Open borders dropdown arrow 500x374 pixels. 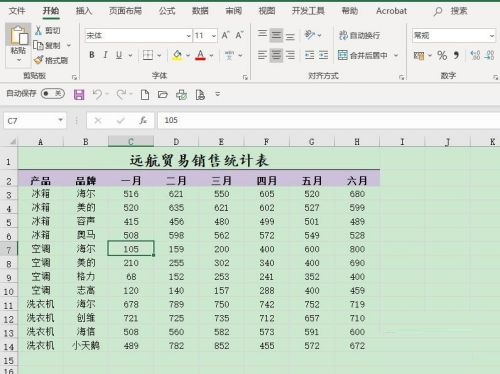coord(159,55)
